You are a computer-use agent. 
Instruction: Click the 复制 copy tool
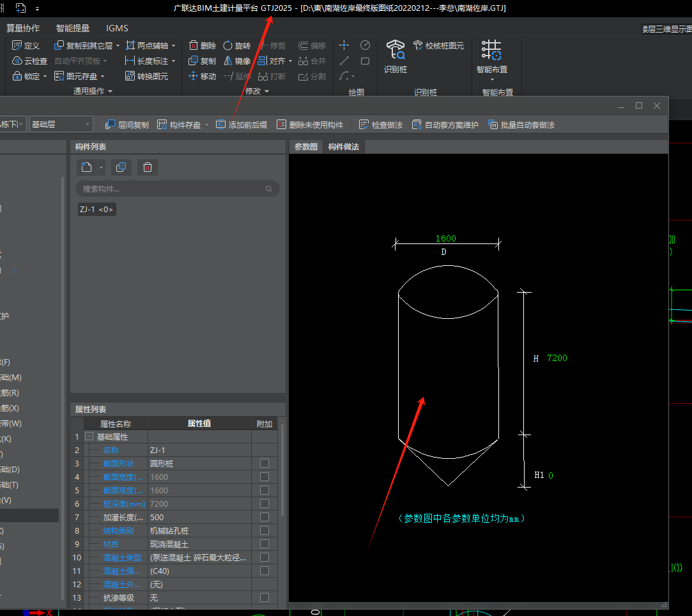tap(202, 61)
